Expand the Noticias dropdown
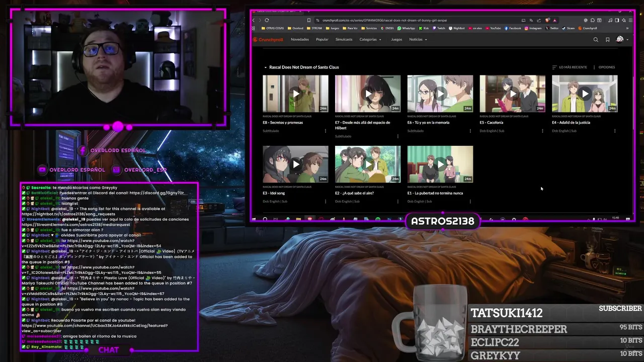Viewport: 644px width, 362px height. coord(418,39)
